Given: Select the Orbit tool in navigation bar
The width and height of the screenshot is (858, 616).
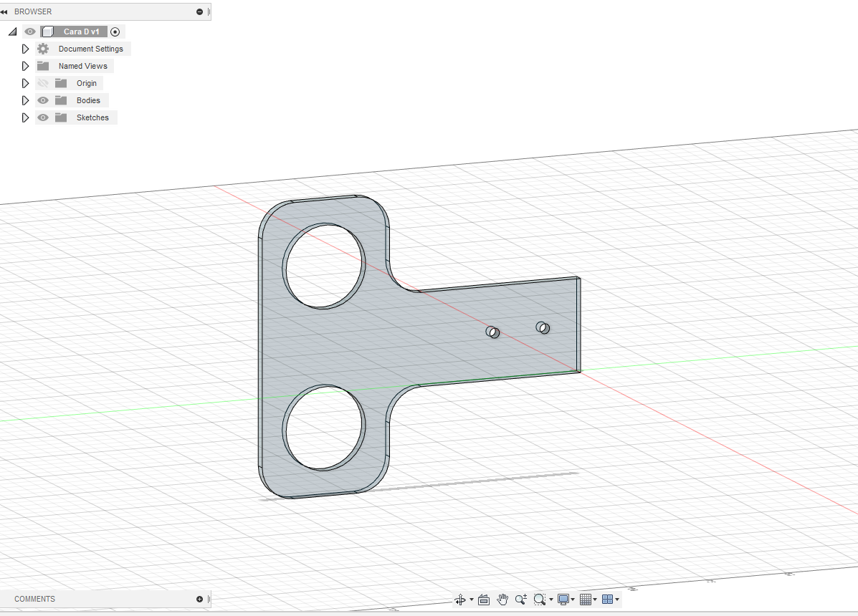Looking at the screenshot, I should click(459, 600).
